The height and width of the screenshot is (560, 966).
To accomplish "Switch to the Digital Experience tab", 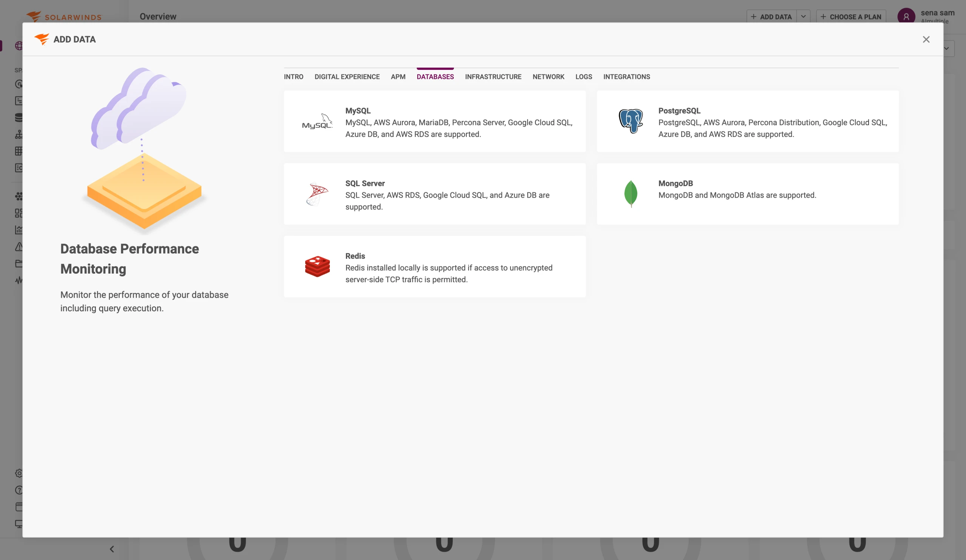I will click(347, 77).
